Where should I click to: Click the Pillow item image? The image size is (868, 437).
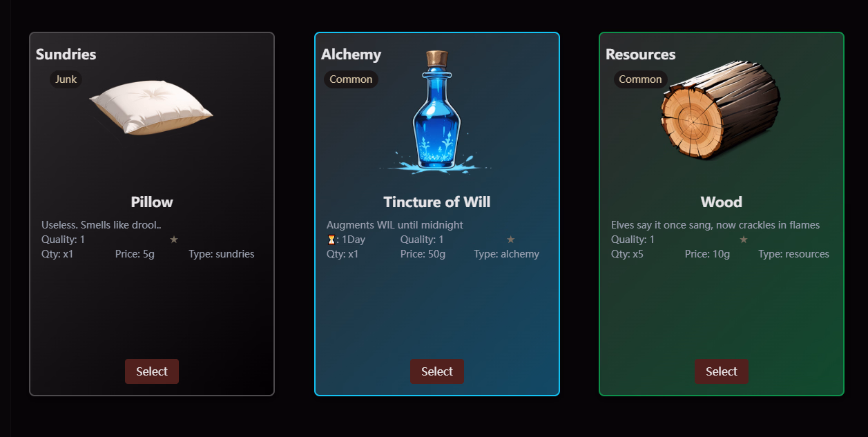(151, 108)
